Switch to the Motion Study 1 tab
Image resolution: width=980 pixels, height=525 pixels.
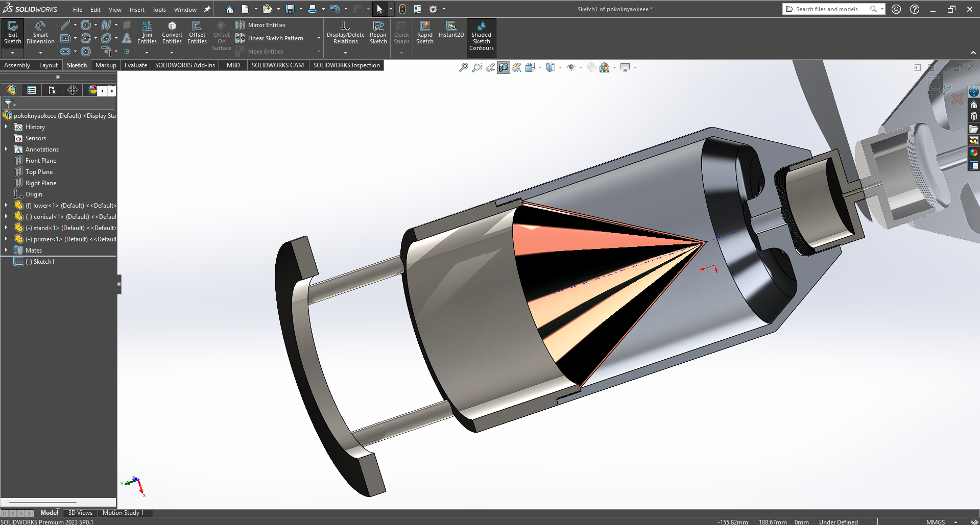[x=123, y=513]
